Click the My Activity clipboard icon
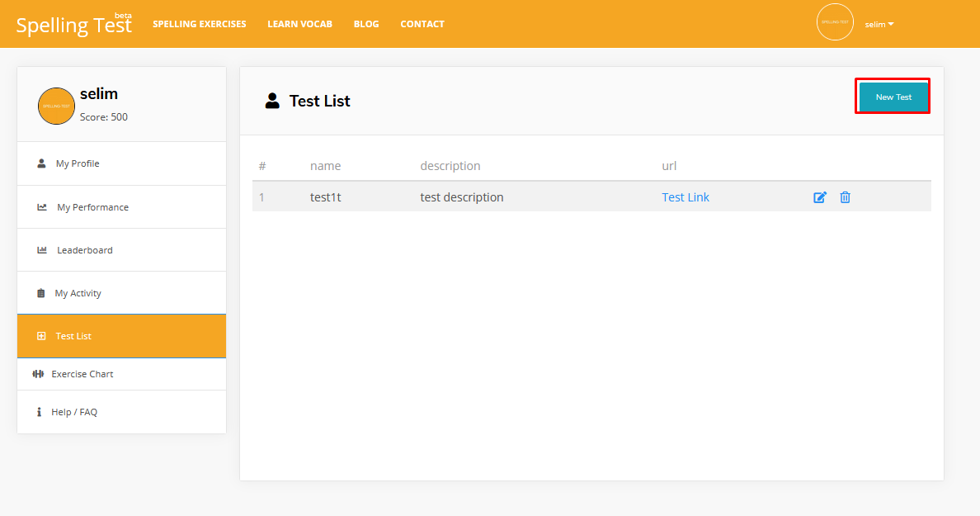The height and width of the screenshot is (516, 980). (41, 293)
